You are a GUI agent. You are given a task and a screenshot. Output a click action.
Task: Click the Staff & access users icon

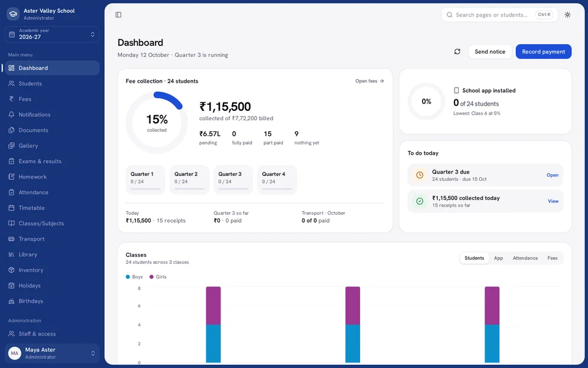point(12,334)
